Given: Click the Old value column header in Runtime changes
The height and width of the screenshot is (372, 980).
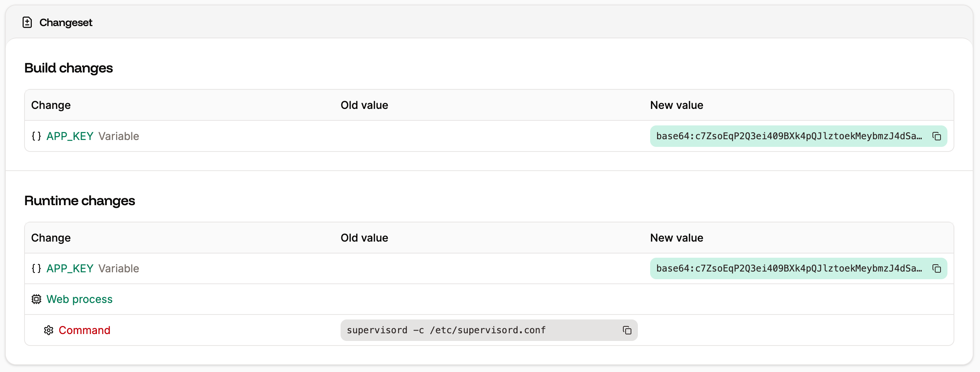Looking at the screenshot, I should point(364,238).
